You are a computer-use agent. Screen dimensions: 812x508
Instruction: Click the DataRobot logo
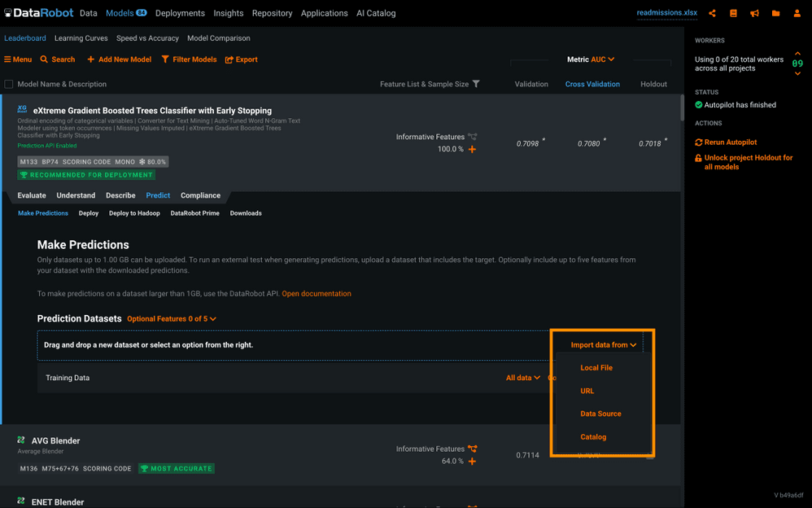pos(38,13)
